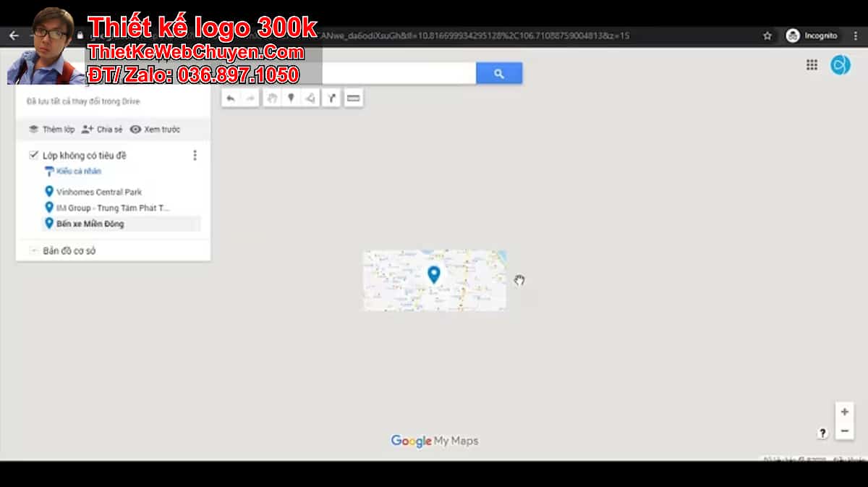This screenshot has height=487, width=868.
Task: Select 'Vinhomes Central Park' in the layer list
Action: (98, 192)
